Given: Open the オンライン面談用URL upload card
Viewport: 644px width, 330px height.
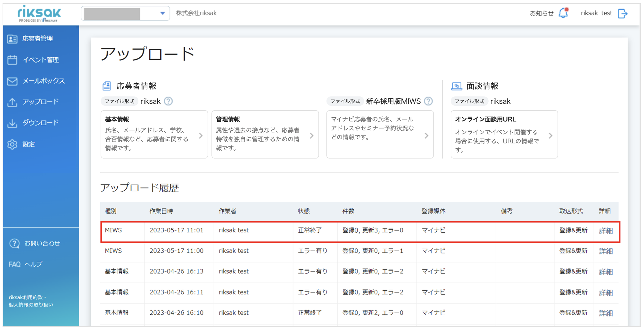Looking at the screenshot, I should click(504, 134).
